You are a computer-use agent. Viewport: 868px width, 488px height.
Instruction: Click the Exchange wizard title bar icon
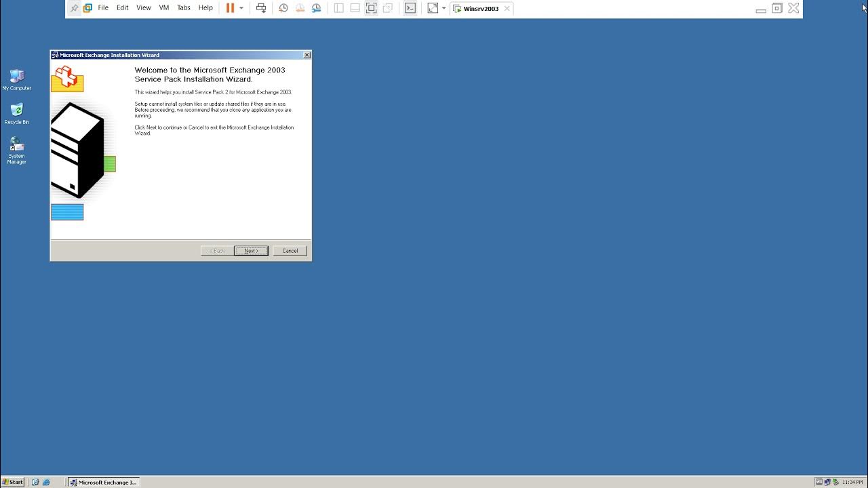pos(55,55)
